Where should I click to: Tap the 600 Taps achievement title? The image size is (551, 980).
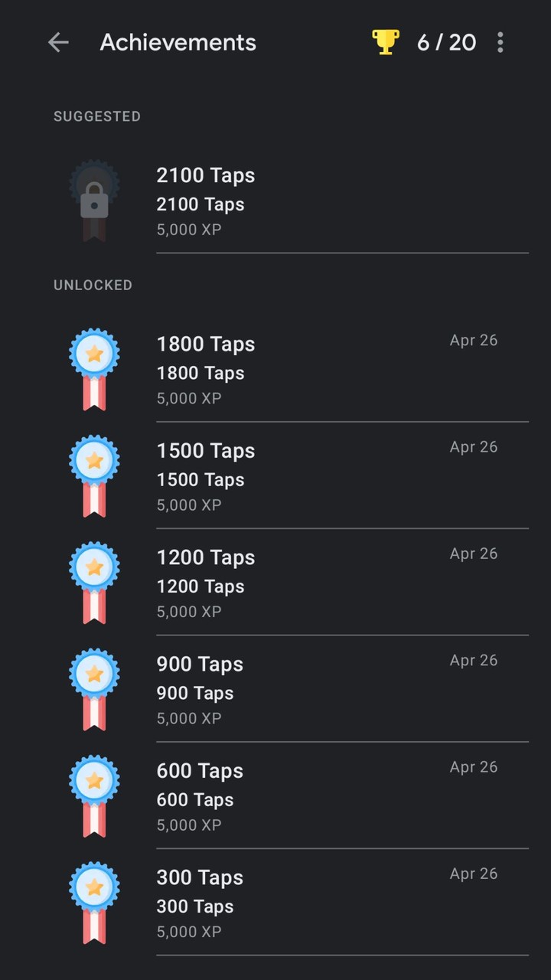[199, 771]
